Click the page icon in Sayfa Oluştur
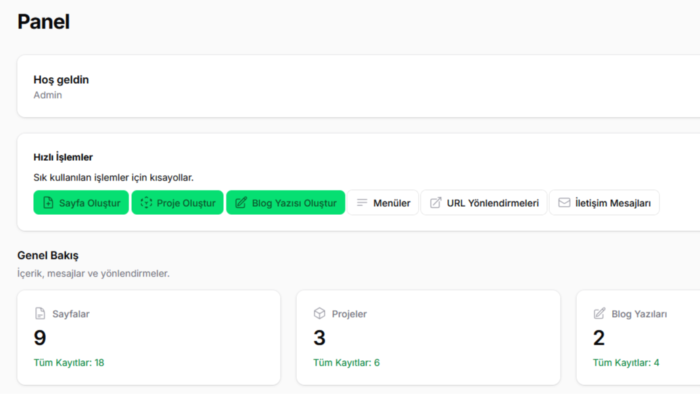 48,203
